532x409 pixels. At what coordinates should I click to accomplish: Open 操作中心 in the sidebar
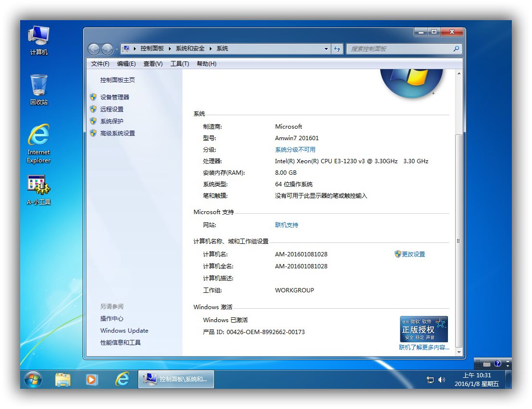tap(111, 318)
